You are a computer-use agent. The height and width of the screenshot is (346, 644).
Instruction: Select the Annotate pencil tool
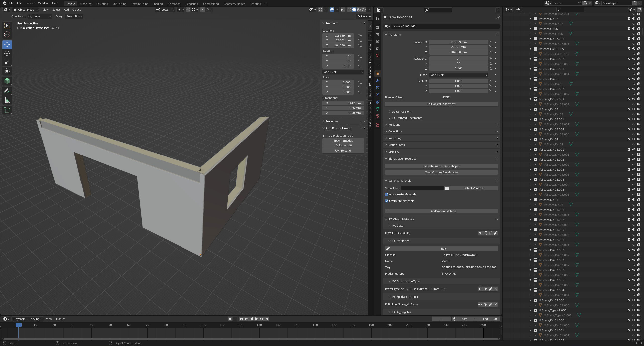[x=7, y=91]
